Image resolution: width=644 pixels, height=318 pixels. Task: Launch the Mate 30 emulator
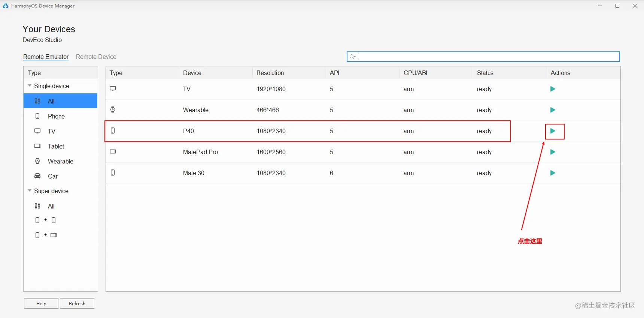click(x=553, y=173)
